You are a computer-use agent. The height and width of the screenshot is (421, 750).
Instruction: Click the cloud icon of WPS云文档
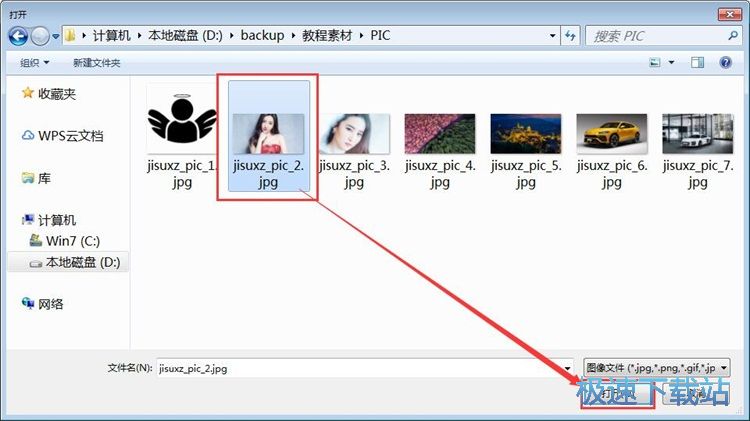[x=28, y=135]
